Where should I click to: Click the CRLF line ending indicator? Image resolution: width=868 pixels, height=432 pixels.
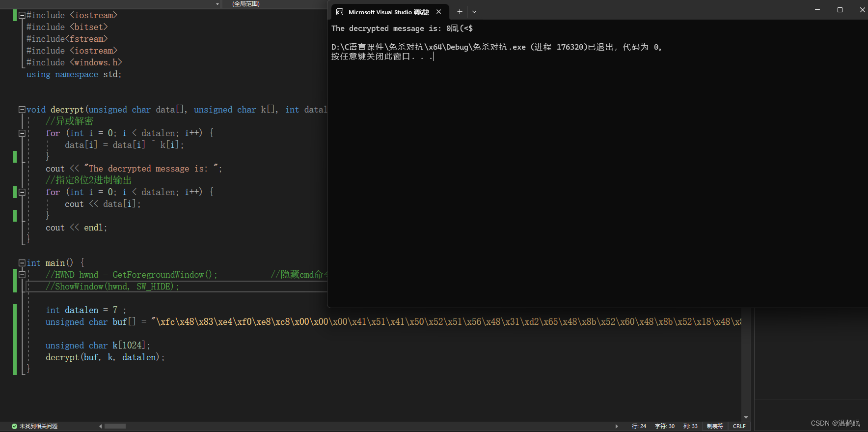739,426
